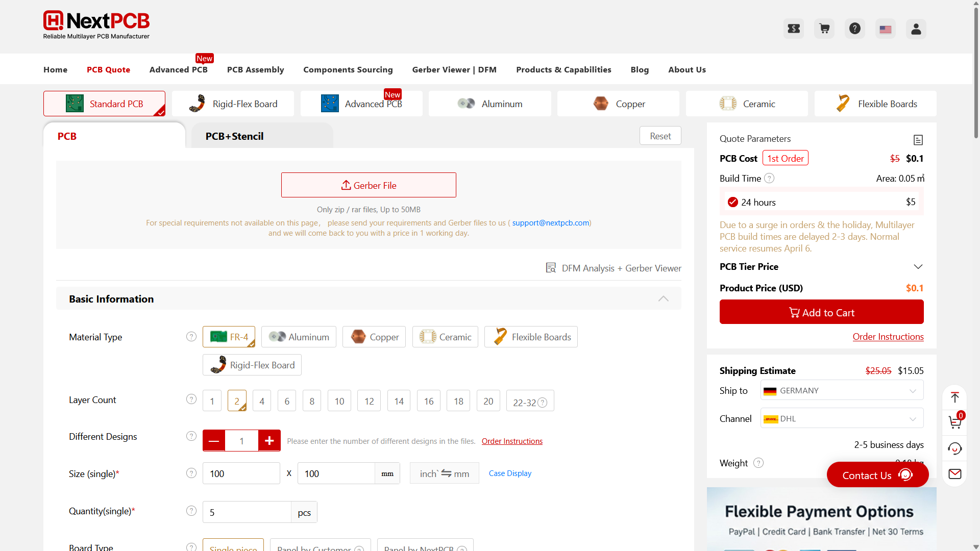Add to Cart
The image size is (980, 551).
821,312
